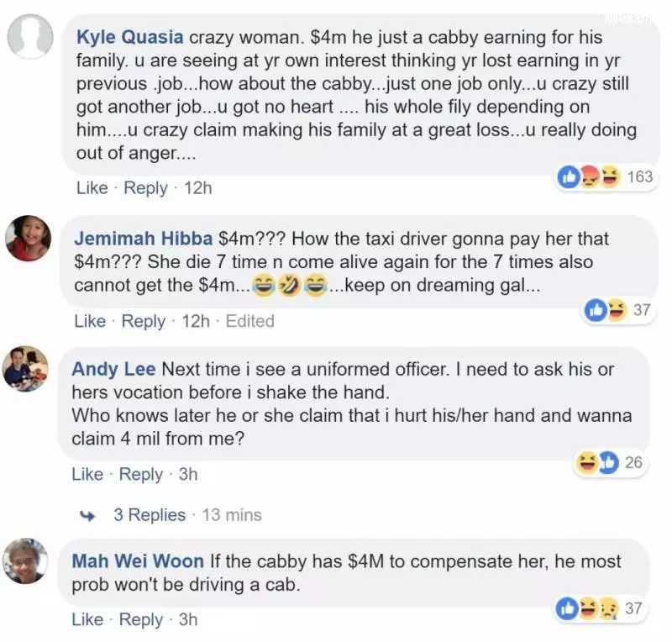Open Andy Lee's profile picture
The height and width of the screenshot is (642, 672).
(x=26, y=369)
